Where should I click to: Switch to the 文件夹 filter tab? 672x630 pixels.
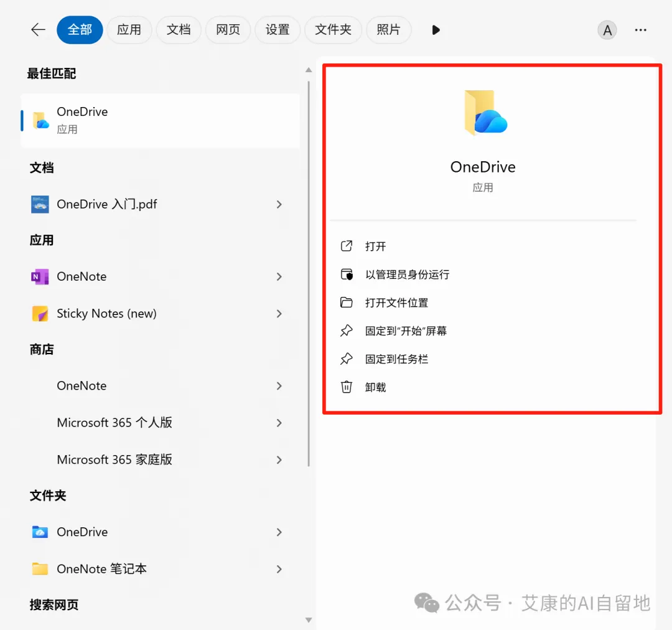coord(333,30)
